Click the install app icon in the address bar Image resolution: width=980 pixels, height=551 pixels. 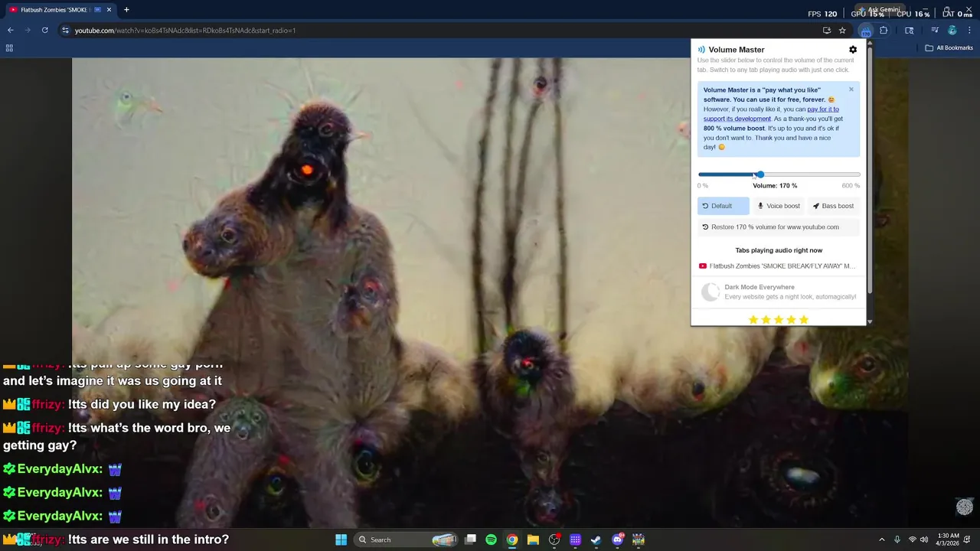coord(827,31)
